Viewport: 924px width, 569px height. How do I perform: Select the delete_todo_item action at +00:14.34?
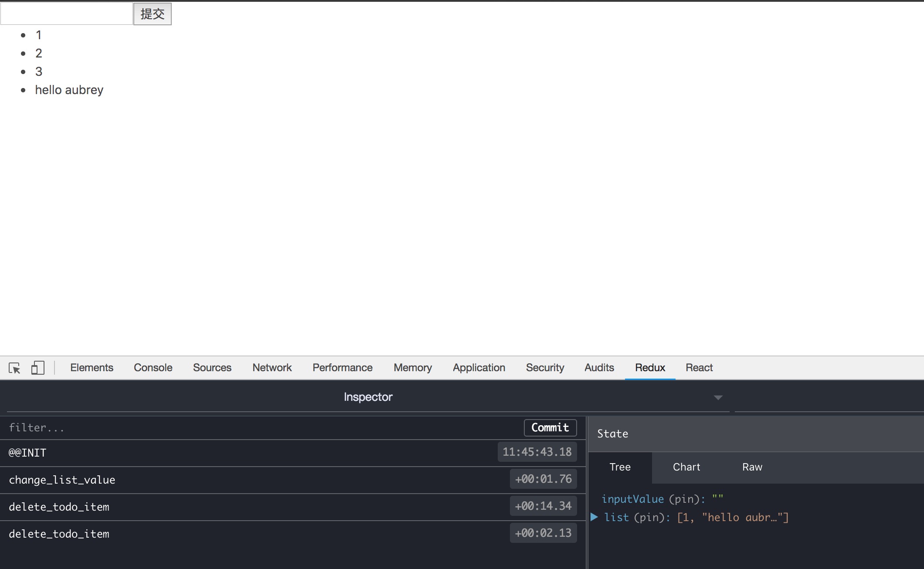[293, 507]
